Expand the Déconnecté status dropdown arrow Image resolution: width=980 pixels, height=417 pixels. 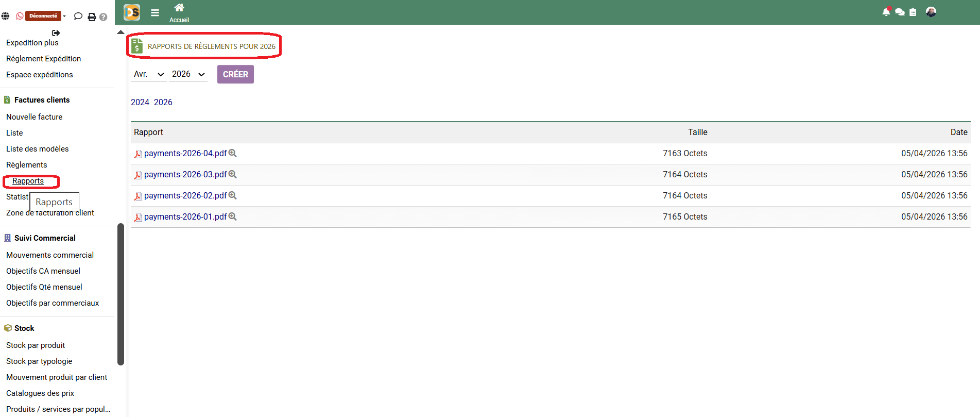point(64,16)
